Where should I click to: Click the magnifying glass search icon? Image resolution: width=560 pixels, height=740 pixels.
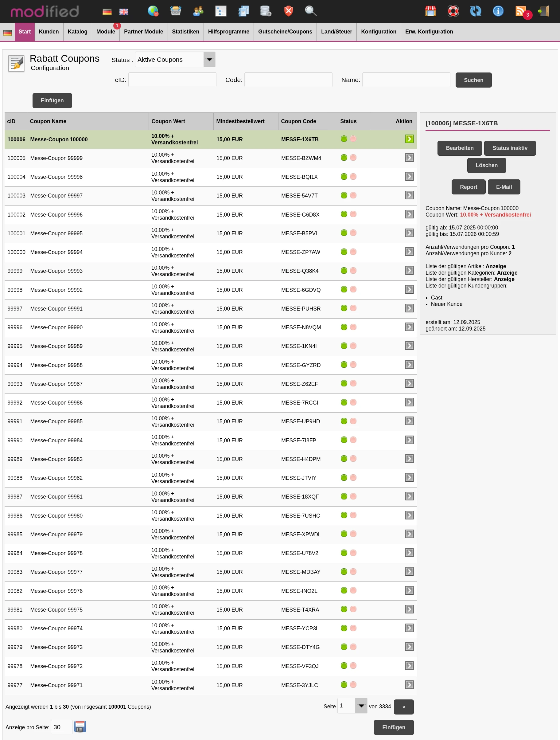pyautogui.click(x=311, y=11)
